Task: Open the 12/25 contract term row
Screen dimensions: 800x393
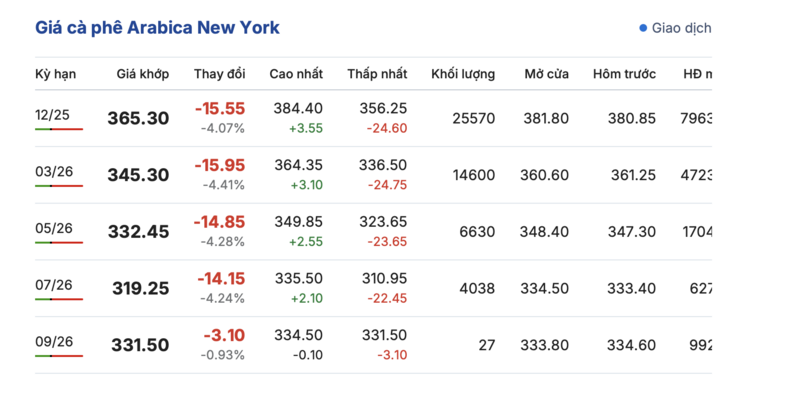Action: pyautogui.click(x=373, y=118)
